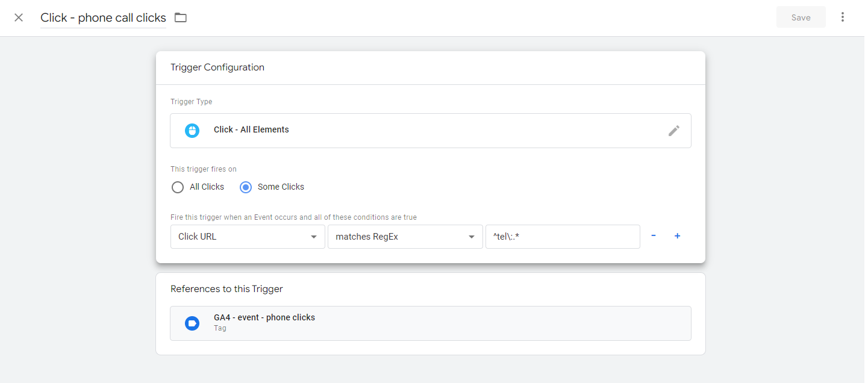The image size is (868, 383).
Task: Click the Trigger Configuration heading
Action: tap(217, 67)
